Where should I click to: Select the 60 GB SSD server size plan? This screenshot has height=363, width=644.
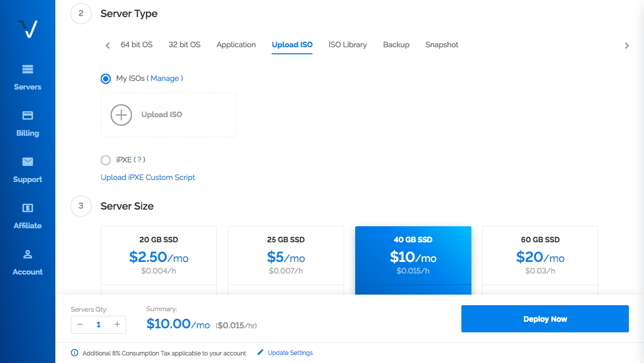point(540,255)
